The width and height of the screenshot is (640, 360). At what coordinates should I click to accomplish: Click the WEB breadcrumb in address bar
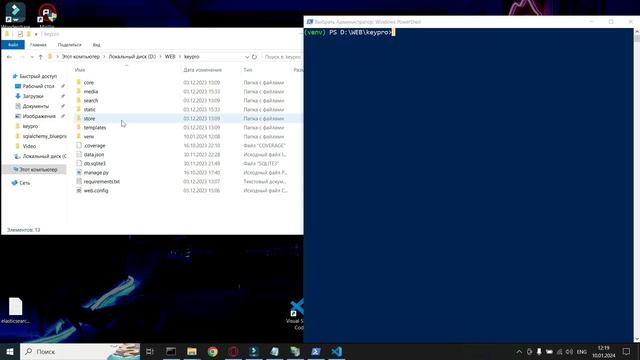coord(170,57)
